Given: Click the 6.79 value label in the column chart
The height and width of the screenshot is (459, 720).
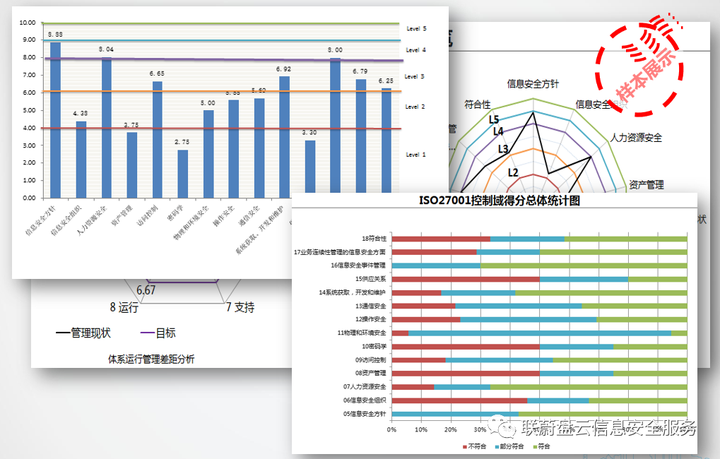Looking at the screenshot, I should coord(360,71).
